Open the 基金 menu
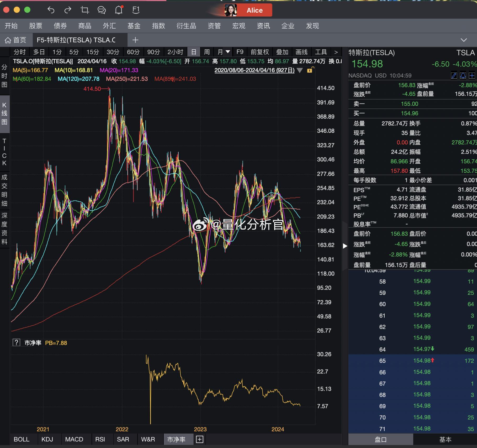Image resolution: width=477 pixels, height=448 pixels. pyautogui.click(x=134, y=26)
